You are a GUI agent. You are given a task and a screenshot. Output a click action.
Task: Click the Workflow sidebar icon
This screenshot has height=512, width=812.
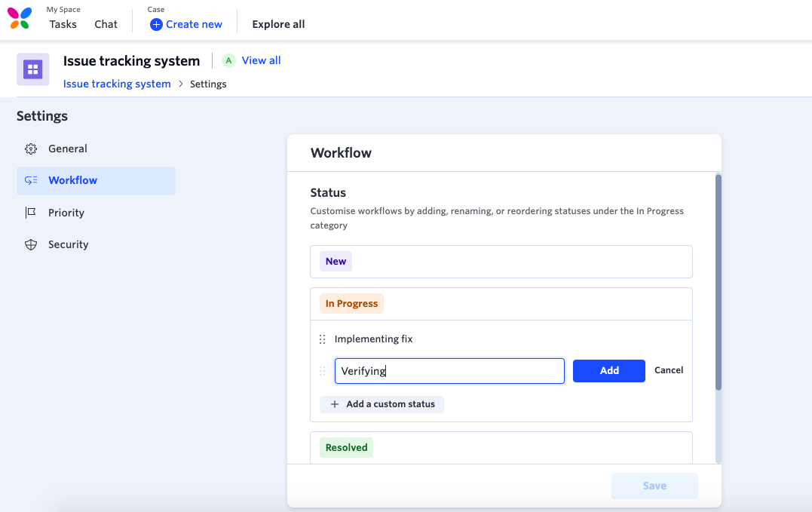click(x=31, y=181)
